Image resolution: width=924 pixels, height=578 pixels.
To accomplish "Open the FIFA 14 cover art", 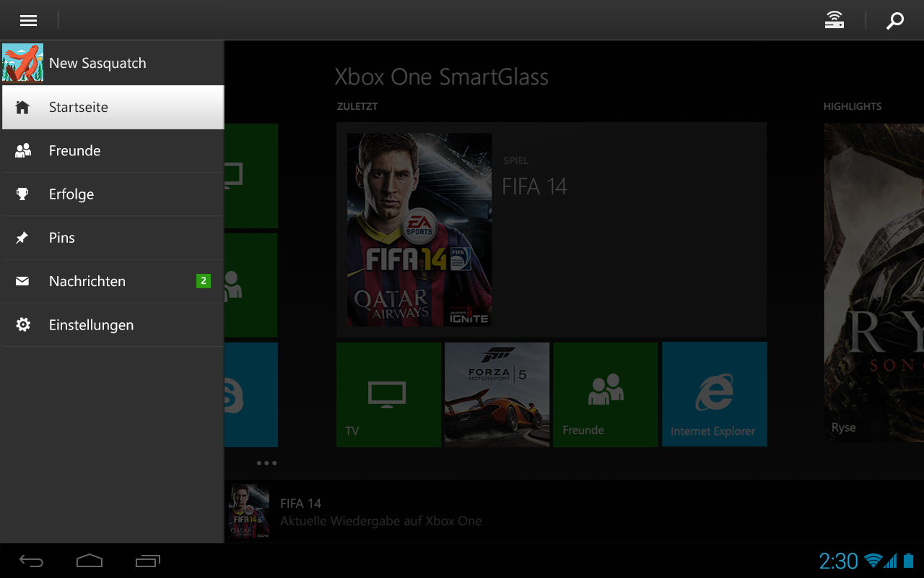I will click(419, 230).
